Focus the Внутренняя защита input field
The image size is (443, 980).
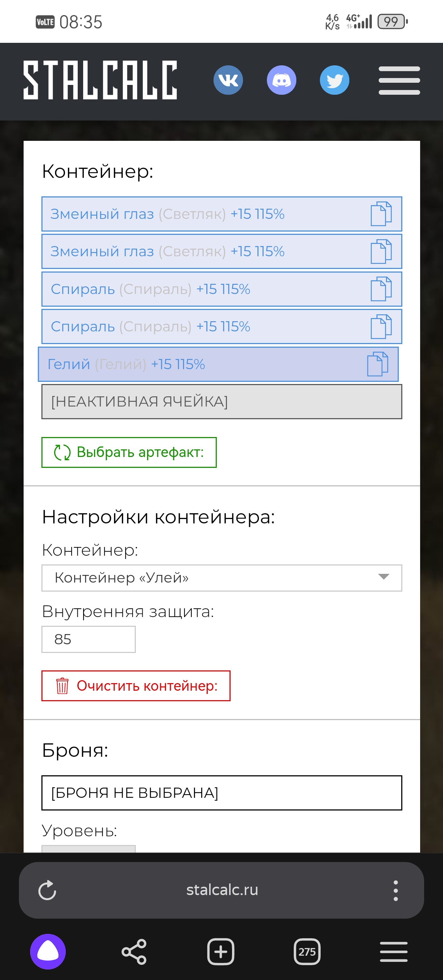[88, 640]
